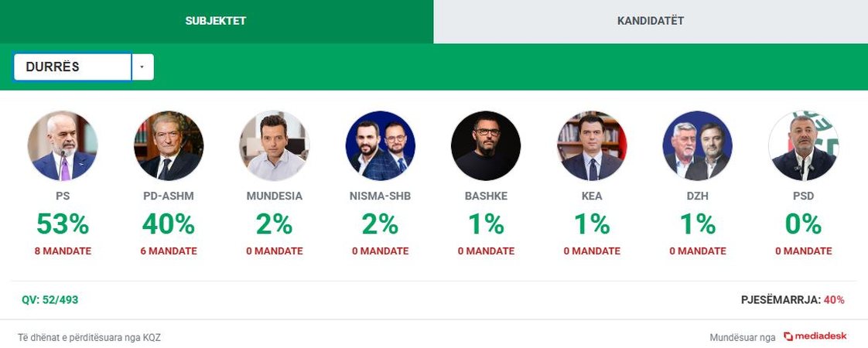Screen dimensions: 868x348
Task: Click the mediadesk sponsor link
Action: 815,336
